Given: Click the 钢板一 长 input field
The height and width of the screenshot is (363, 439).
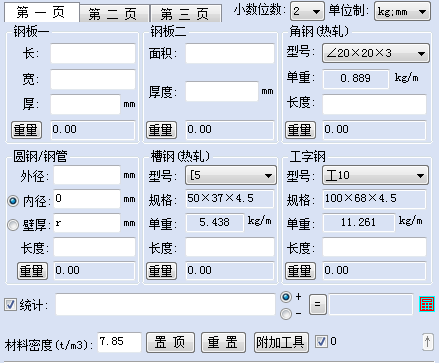Looking at the screenshot, I should pyautogui.click(x=93, y=53).
